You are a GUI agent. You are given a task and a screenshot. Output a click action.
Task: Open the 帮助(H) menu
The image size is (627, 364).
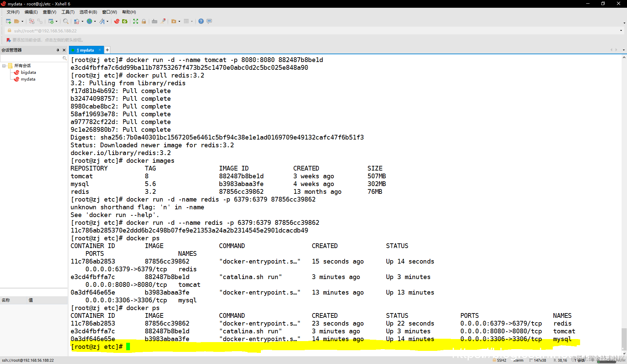tap(129, 12)
